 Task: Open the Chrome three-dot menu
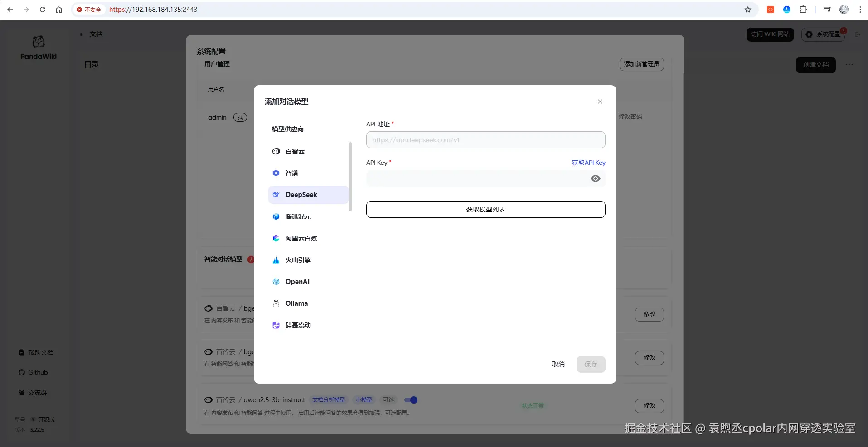click(860, 10)
